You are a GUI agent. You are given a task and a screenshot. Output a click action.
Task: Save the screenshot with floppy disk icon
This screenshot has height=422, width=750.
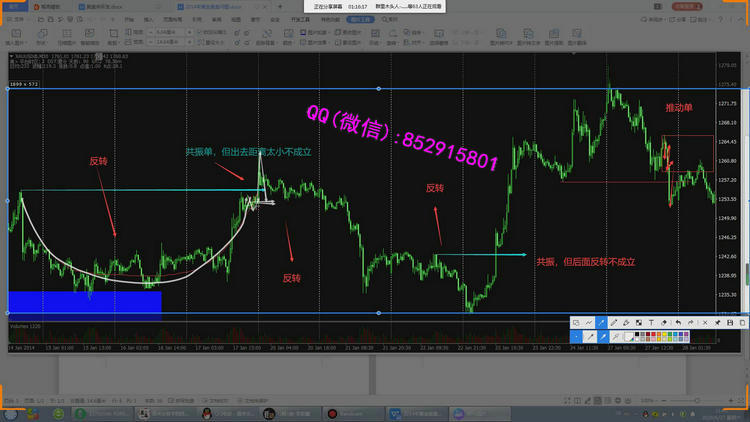pos(730,322)
